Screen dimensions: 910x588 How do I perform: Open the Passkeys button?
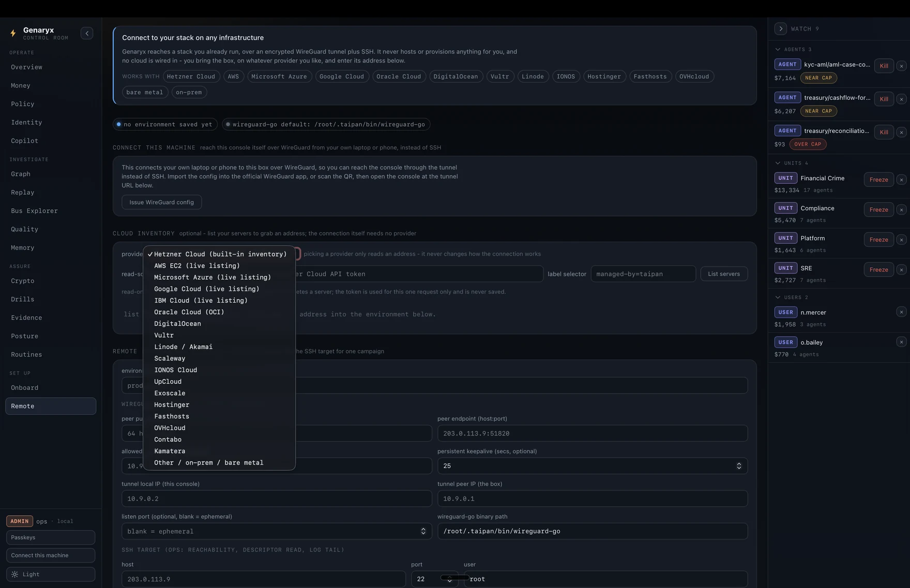pyautogui.click(x=51, y=537)
